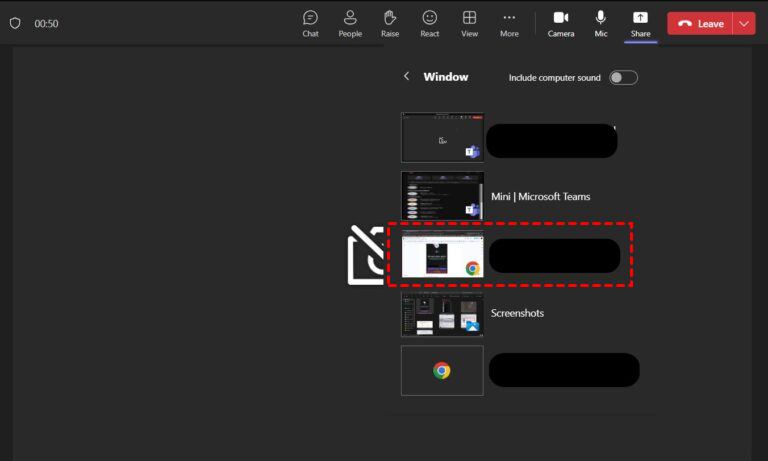Click the Share tray icon
The height and width of the screenshot is (461, 768).
[x=640, y=23]
